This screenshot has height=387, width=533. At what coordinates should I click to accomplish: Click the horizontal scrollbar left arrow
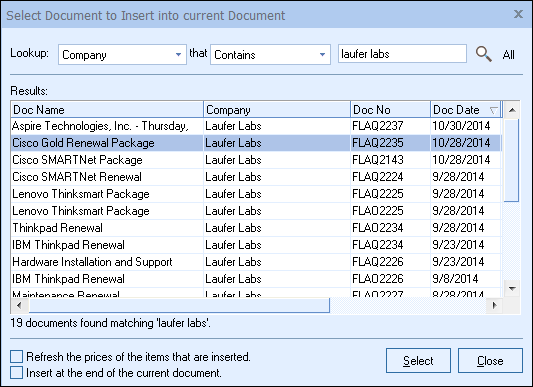[x=19, y=305]
